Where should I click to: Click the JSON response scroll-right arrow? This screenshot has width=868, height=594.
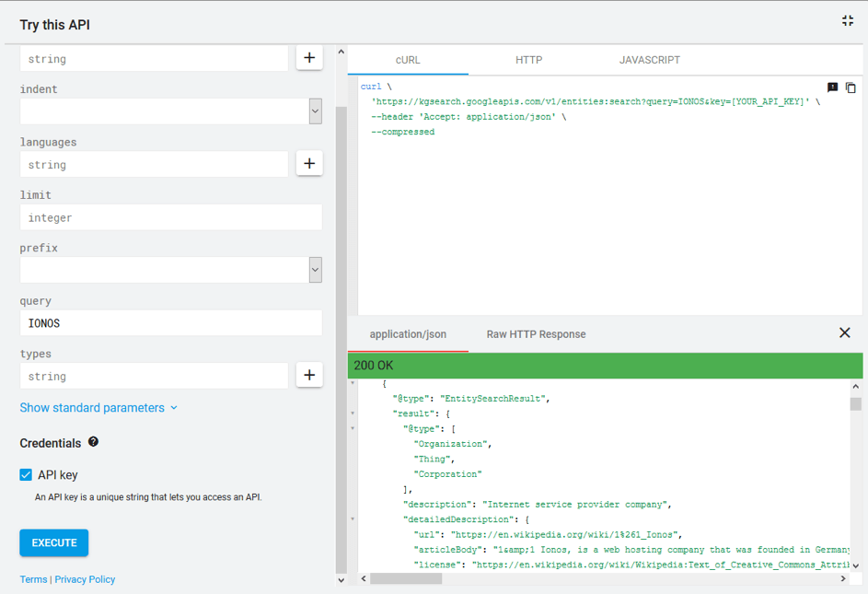coord(843,578)
